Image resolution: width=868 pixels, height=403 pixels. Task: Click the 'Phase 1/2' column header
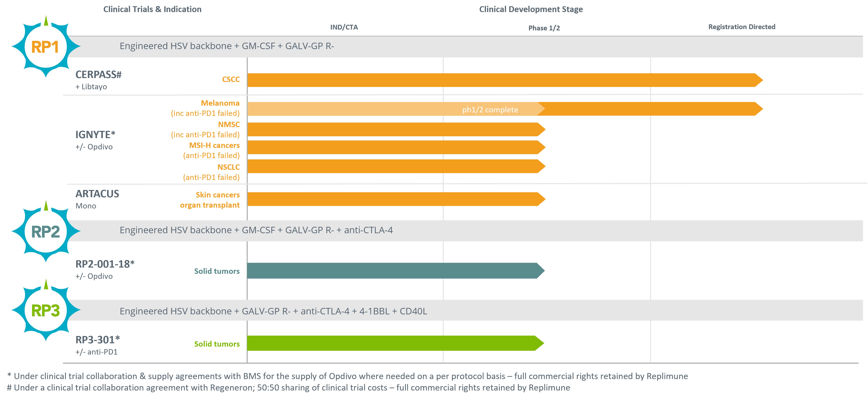(544, 28)
